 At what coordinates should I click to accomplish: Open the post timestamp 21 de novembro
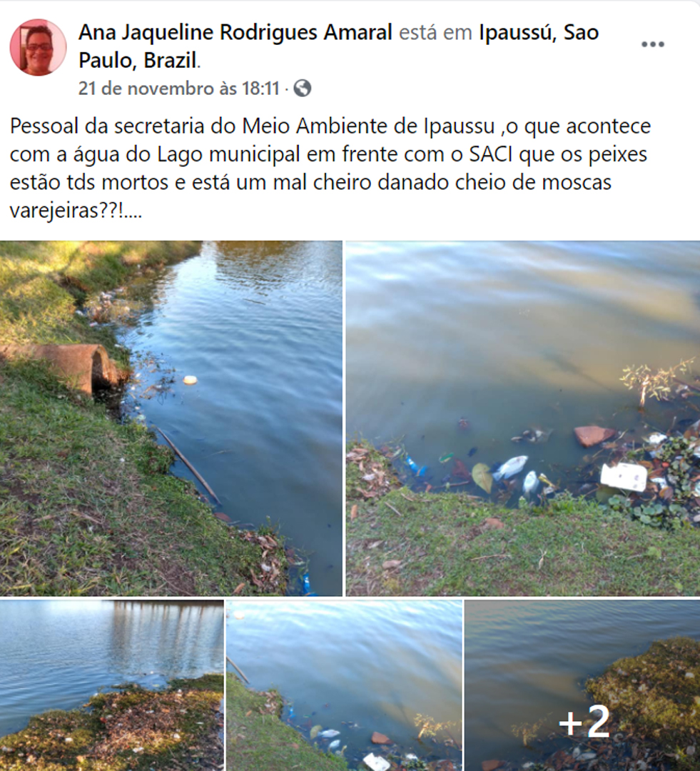click(x=179, y=89)
